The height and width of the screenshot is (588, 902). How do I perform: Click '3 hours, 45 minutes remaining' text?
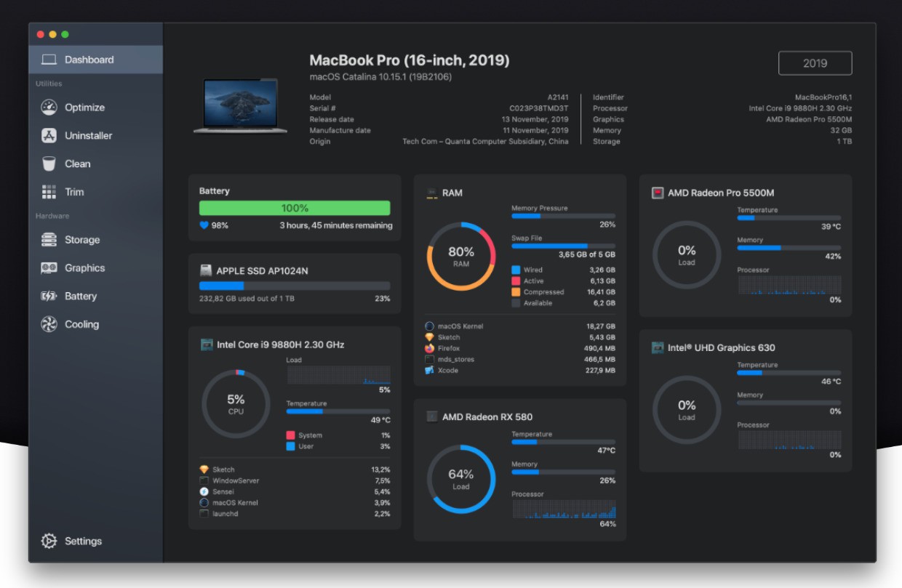point(336,225)
